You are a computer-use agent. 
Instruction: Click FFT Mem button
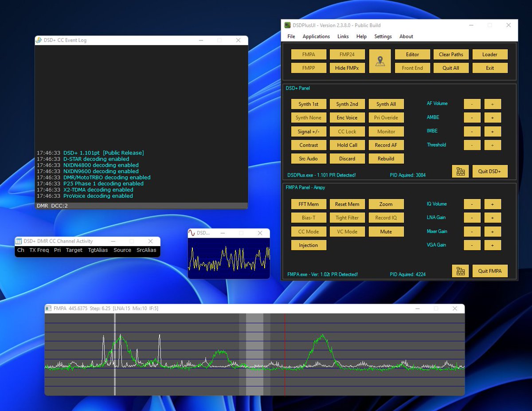click(x=309, y=204)
